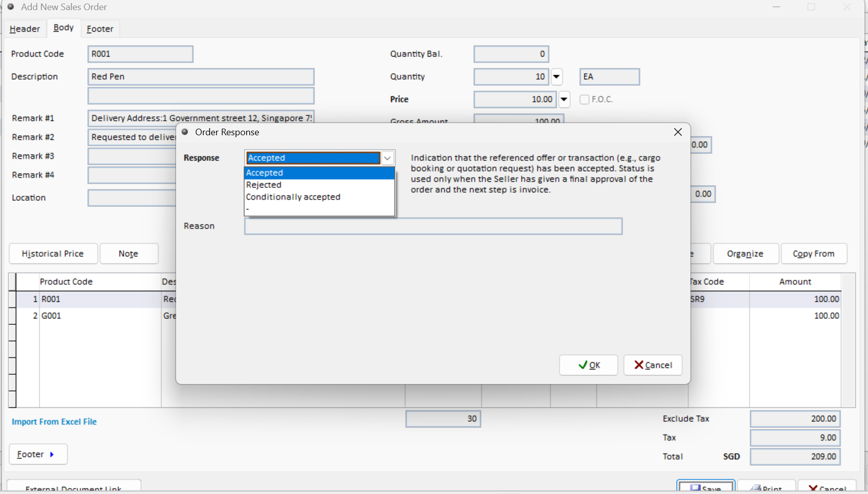Click the Total value 209.00
Image resolution: width=868 pixels, height=494 pixels.
(x=795, y=457)
